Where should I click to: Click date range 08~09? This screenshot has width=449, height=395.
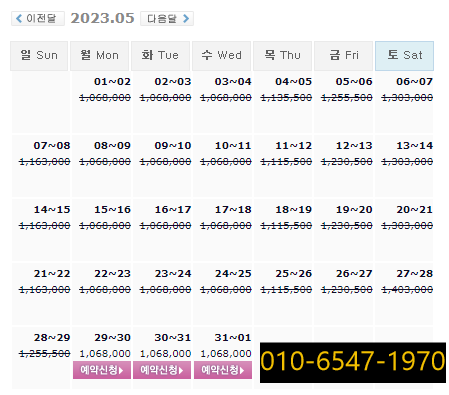click(x=112, y=146)
